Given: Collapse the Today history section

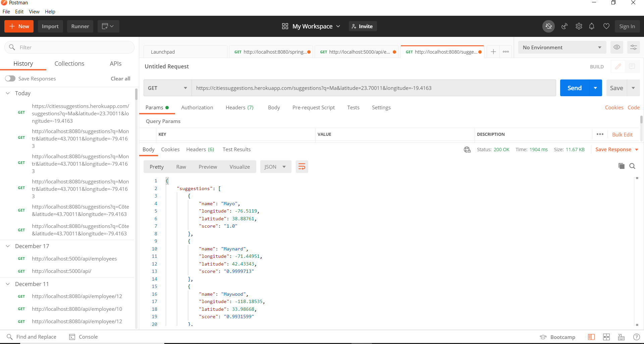Looking at the screenshot, I should click(x=7, y=93).
